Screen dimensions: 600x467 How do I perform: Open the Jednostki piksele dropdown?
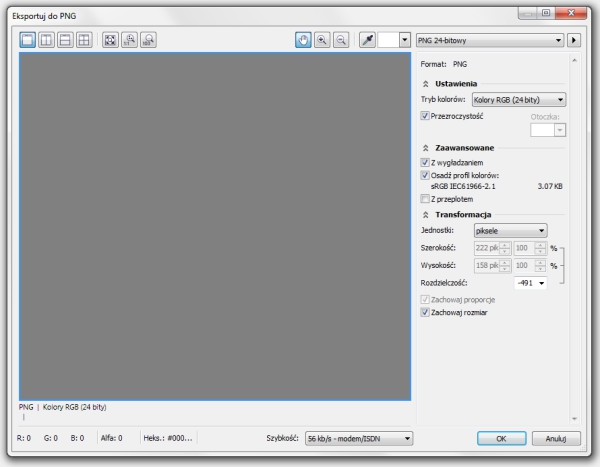[x=509, y=230]
